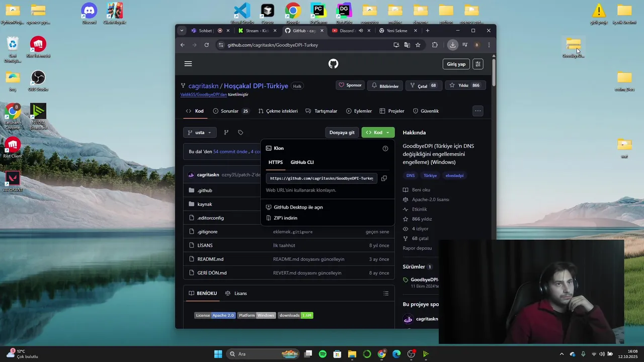Go back with browser back arrow
This screenshot has height=362, width=644.
pos(183,45)
